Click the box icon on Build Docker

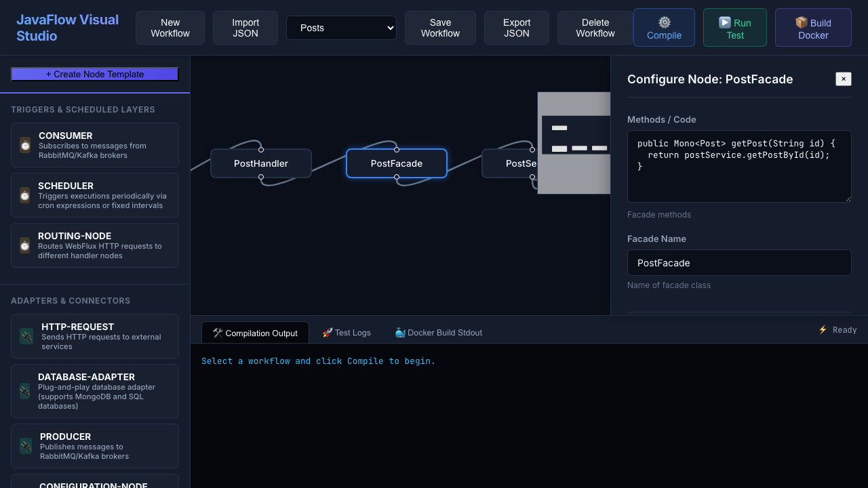(801, 22)
